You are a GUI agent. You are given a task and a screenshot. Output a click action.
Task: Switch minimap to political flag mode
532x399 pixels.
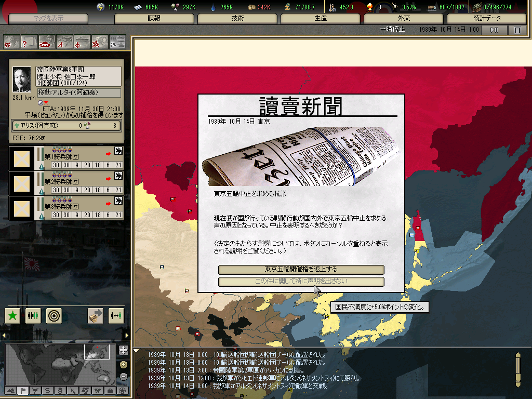point(23,391)
